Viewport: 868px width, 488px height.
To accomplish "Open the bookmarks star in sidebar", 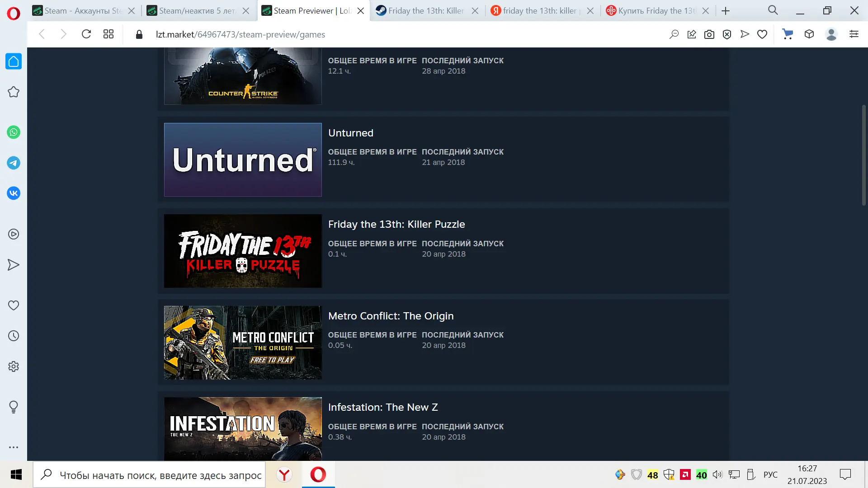I will [14, 92].
